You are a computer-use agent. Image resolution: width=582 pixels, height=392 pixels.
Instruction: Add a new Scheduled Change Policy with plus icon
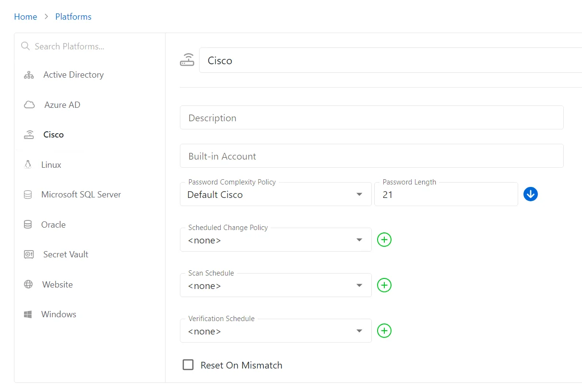click(384, 240)
